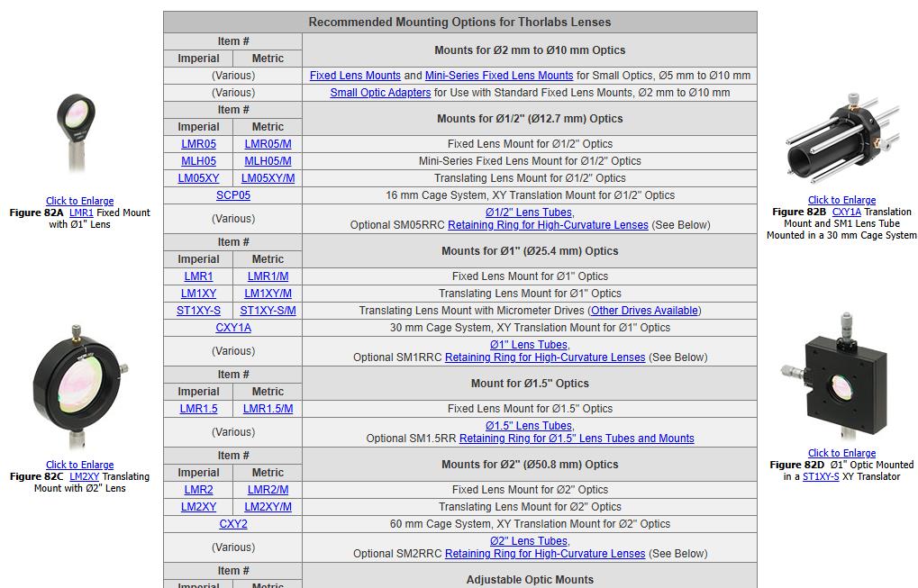Click 'Click to Enlarge' for Figure 82C
The width and height of the screenshot is (918, 588).
(79, 465)
